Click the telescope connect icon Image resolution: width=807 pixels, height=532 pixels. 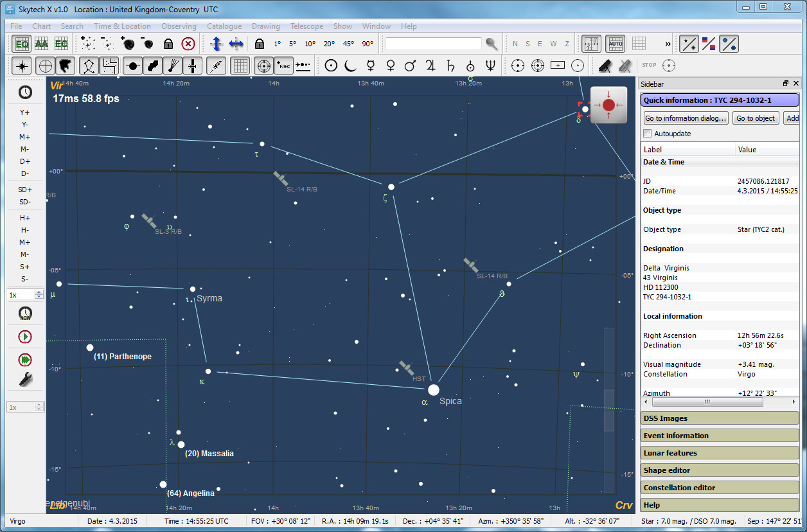click(605, 66)
